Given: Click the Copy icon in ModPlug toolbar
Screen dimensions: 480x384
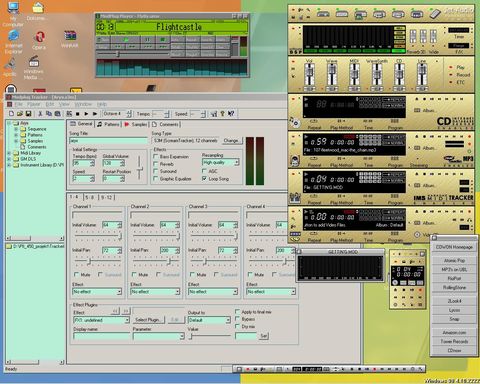Looking at the screenshot, I should (49, 114).
